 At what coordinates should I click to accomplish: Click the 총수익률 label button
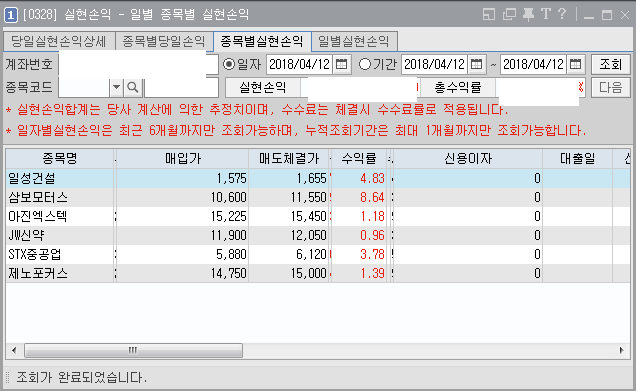(458, 87)
